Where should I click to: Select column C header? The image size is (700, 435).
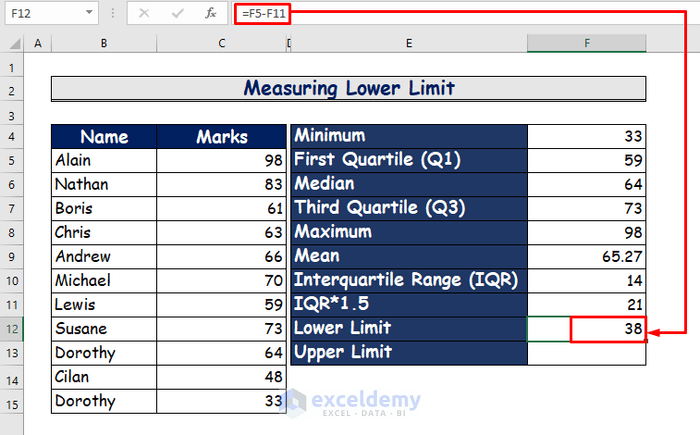point(222,43)
